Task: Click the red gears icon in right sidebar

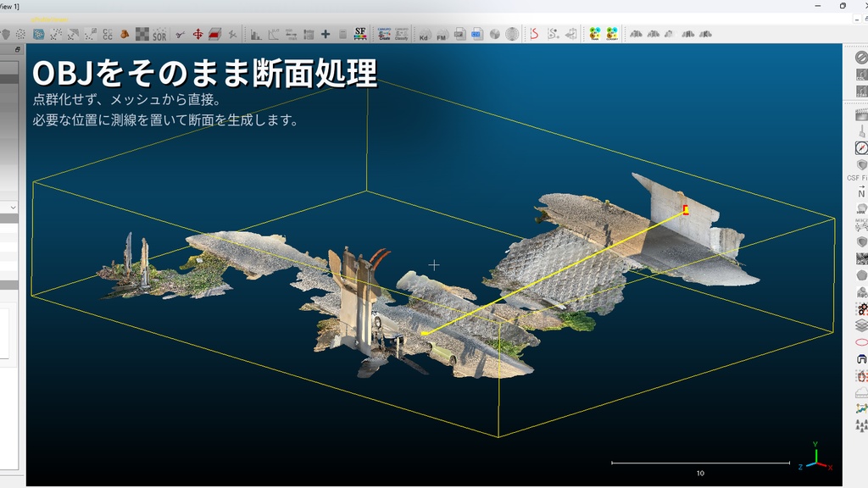Action: point(862,308)
